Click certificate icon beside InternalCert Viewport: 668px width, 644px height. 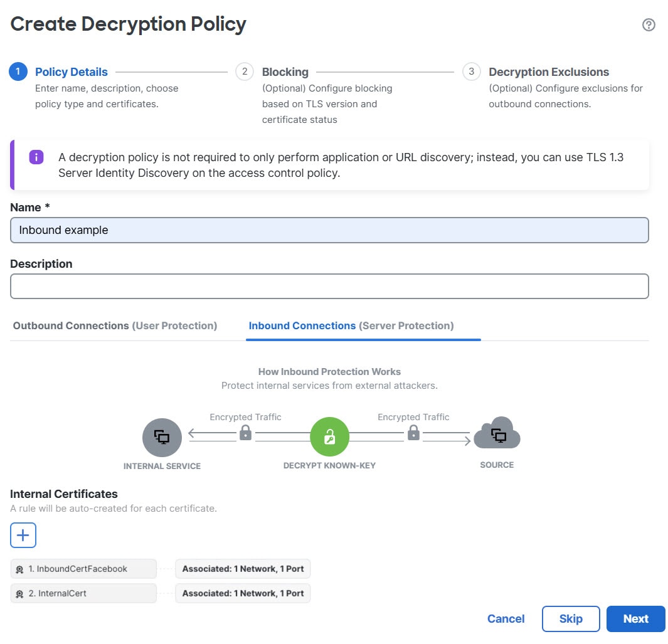coord(19,594)
